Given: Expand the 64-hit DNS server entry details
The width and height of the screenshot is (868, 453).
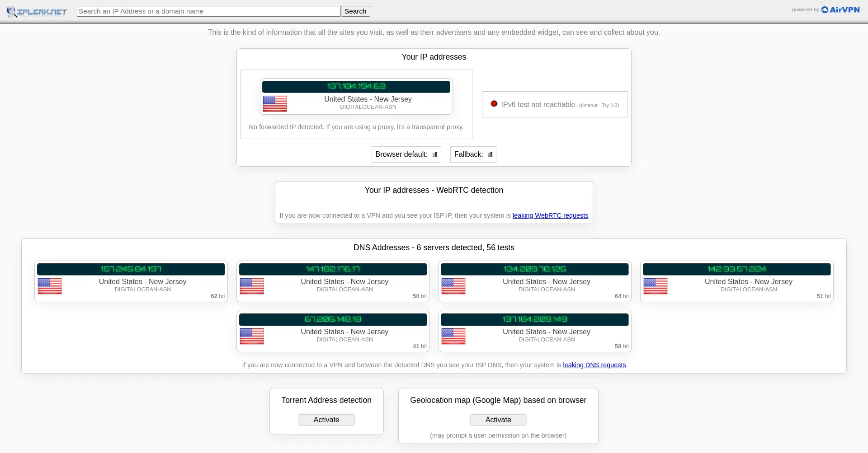Looking at the screenshot, I should pyautogui.click(x=535, y=269).
